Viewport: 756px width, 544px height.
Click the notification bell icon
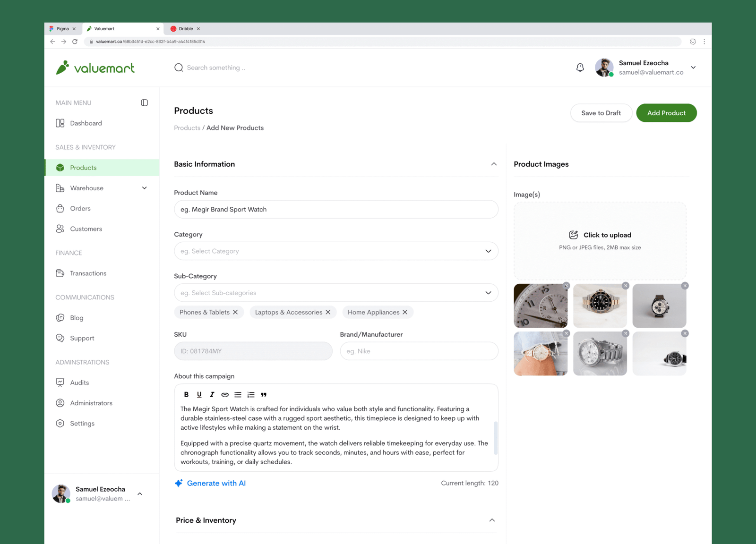[580, 68]
